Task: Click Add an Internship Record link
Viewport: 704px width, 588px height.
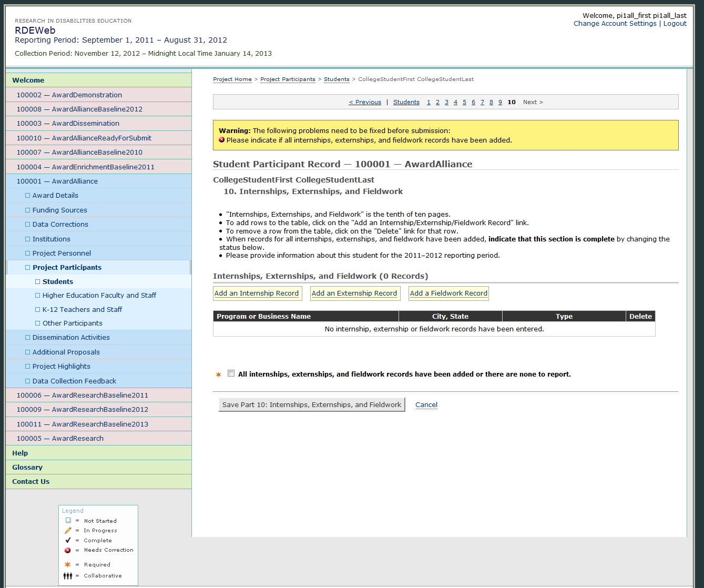Action: (x=257, y=293)
